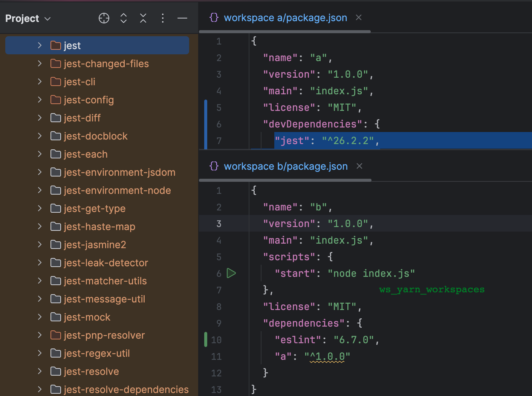Click line number 10 in the gutter
This screenshot has width=532, height=396.
[x=216, y=339]
